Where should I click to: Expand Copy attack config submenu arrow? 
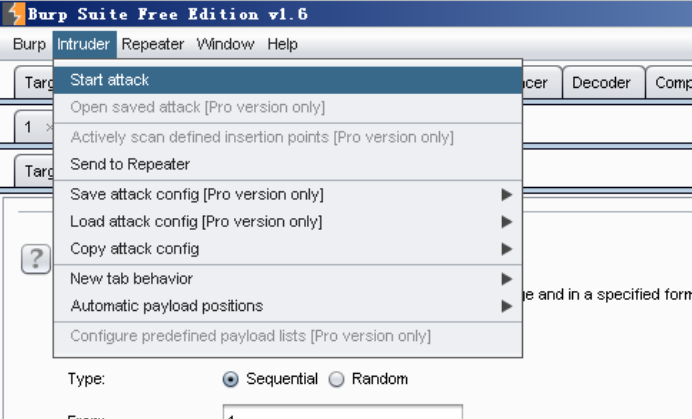tap(507, 249)
